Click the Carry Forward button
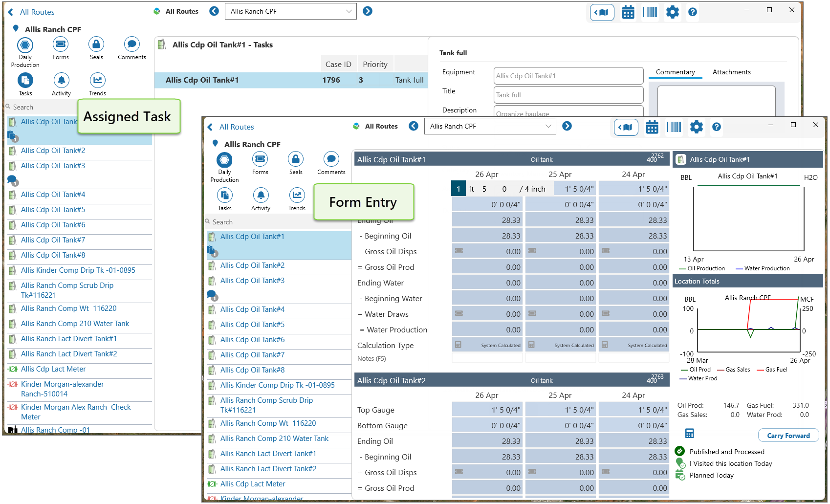The image size is (830, 504). point(788,436)
